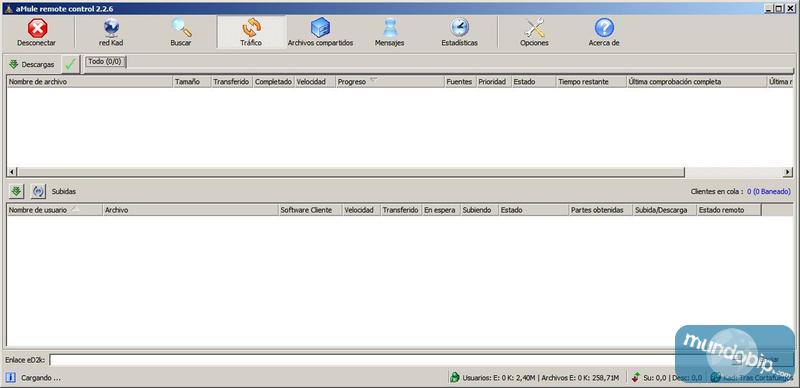This screenshot has height=388, width=800.
Task: Sort downloads by Prioridad column
Action: [493, 82]
